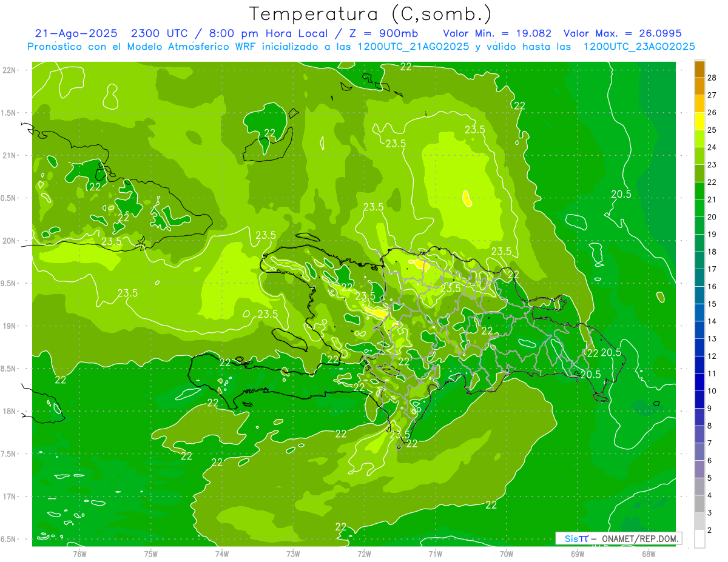Screen dimensions: 728x562
Task: Click the "18N" latitude axis label
Action: click(x=10, y=411)
